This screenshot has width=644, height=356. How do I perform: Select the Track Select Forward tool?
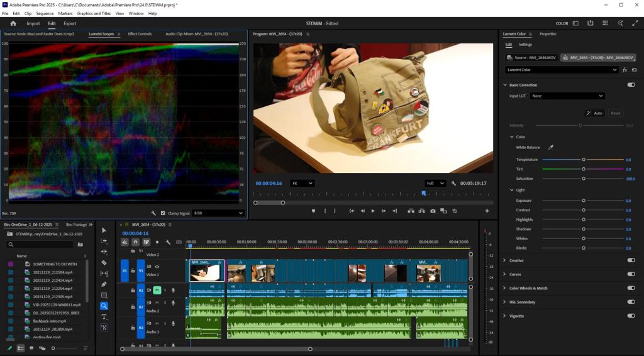pos(104,241)
